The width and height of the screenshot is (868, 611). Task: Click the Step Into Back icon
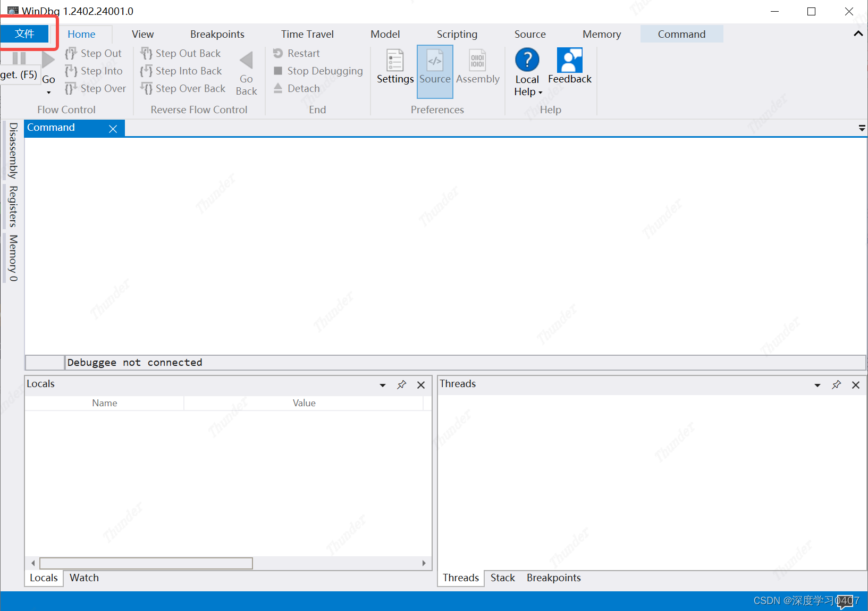coord(146,71)
